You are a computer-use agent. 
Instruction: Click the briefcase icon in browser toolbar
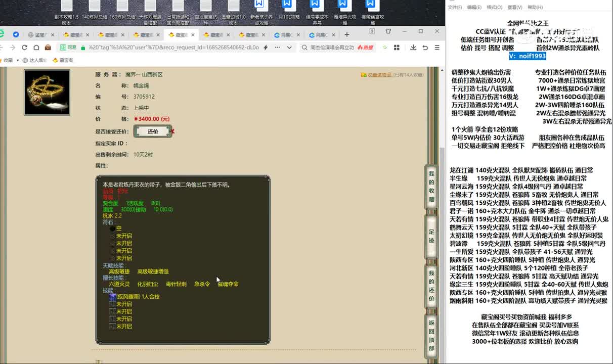click(x=48, y=48)
